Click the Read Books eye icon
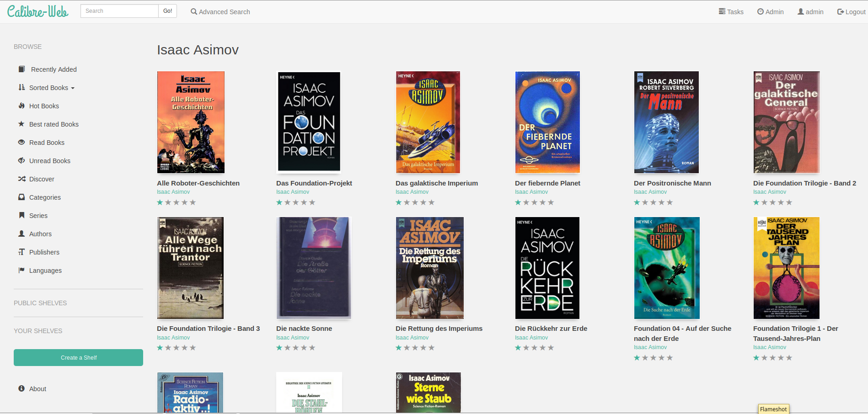This screenshot has height=414, width=868. click(21, 142)
